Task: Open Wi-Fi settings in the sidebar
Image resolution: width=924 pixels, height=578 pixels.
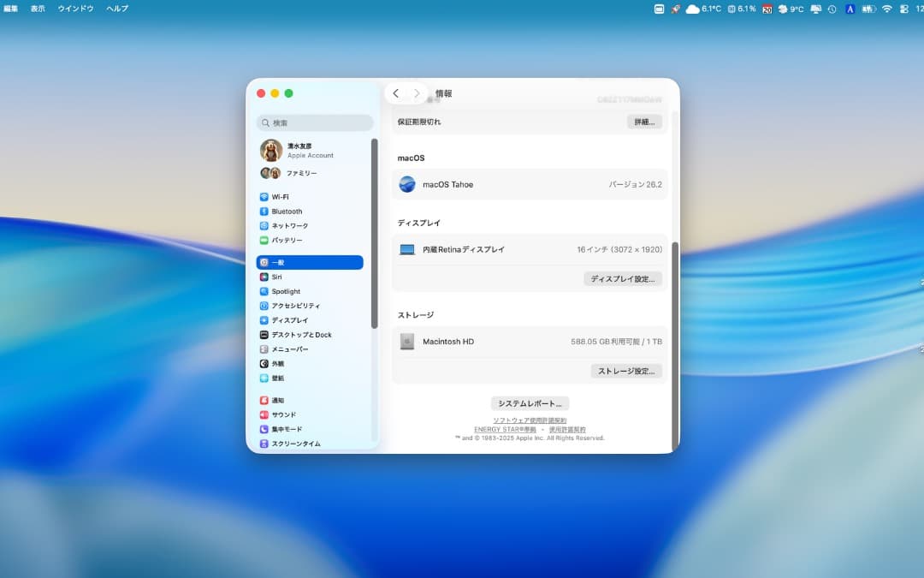Action: [x=282, y=196]
